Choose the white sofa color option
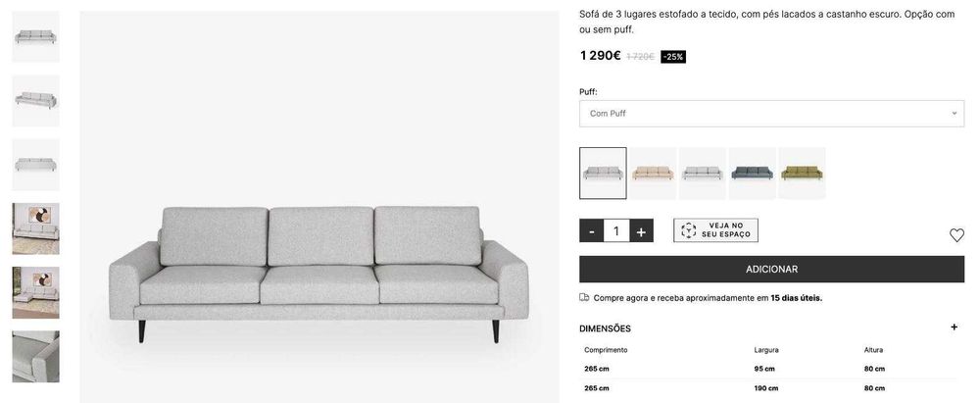 click(703, 174)
